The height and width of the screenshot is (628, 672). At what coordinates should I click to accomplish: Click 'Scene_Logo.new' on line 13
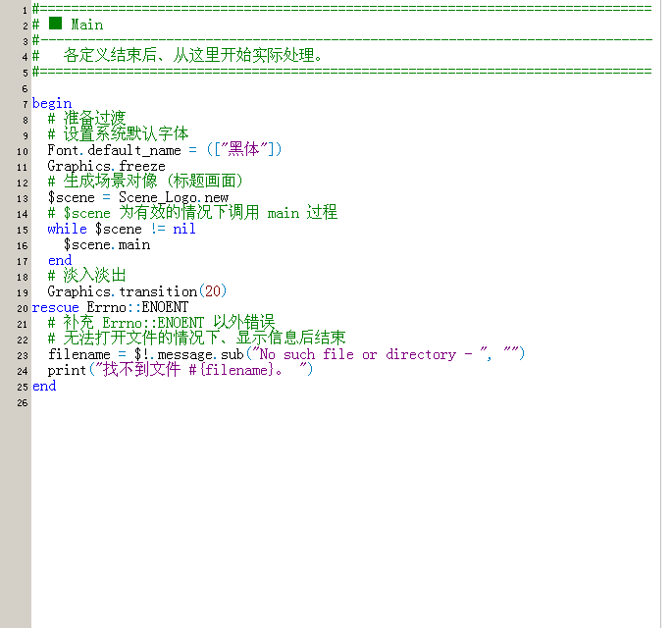(174, 197)
